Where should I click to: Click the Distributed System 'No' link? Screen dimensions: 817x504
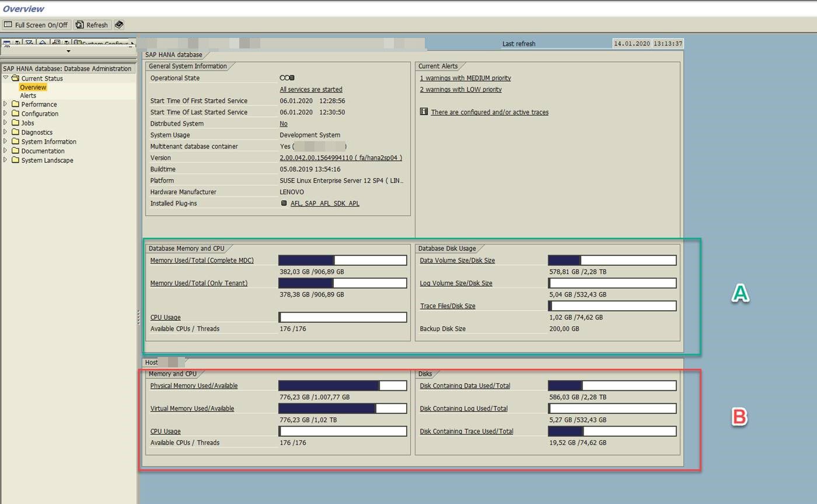tap(284, 124)
